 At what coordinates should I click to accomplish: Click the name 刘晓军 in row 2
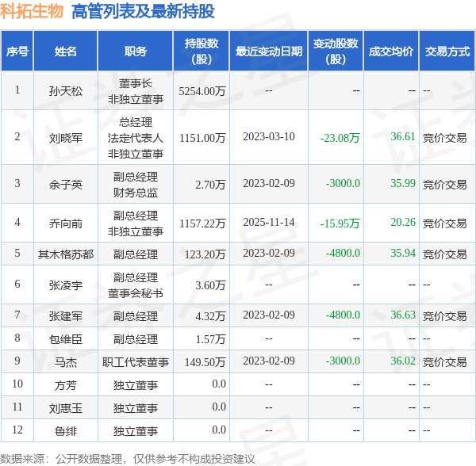(66, 138)
